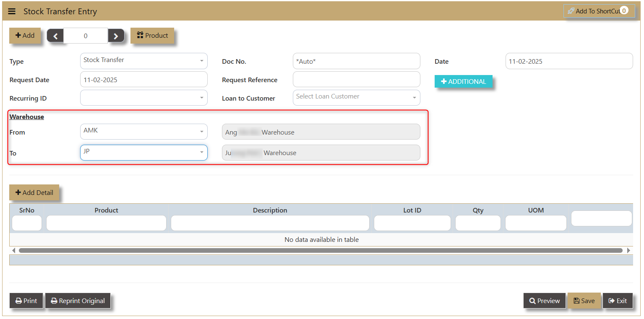
Task: Open the Type dropdown
Action: [143, 61]
